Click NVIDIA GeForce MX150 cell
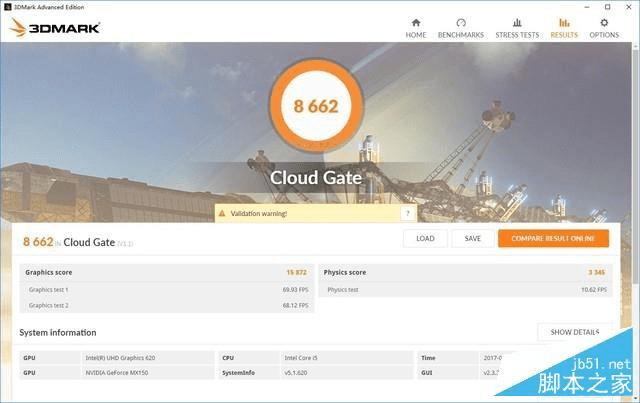640x403 pixels. click(x=148, y=373)
